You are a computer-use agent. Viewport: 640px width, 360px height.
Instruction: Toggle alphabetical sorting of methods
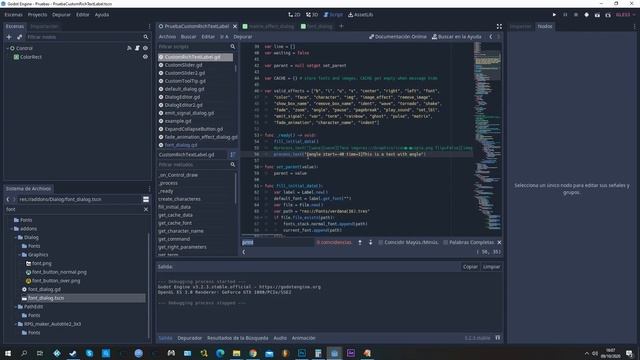(x=232, y=155)
